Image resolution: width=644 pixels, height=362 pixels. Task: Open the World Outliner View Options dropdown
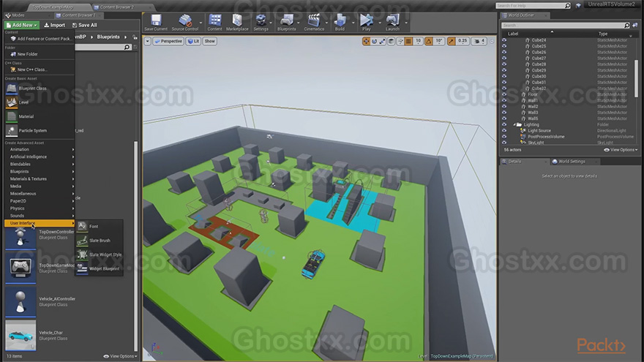pyautogui.click(x=621, y=150)
